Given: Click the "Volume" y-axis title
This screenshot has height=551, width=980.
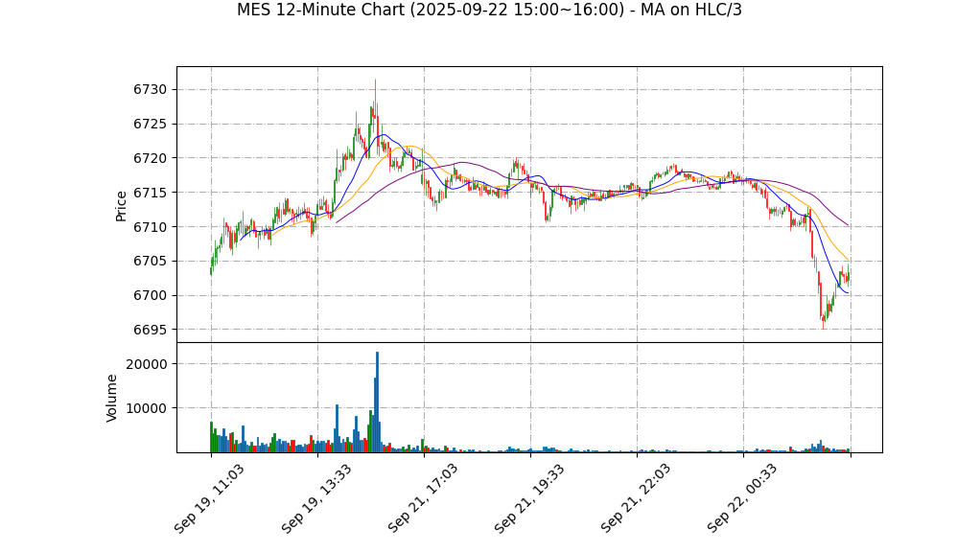Looking at the screenshot, I should 112,399.
